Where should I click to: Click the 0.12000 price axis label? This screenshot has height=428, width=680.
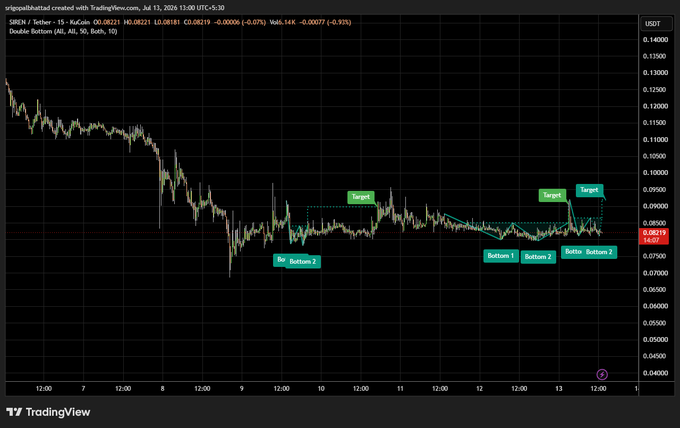(x=655, y=106)
